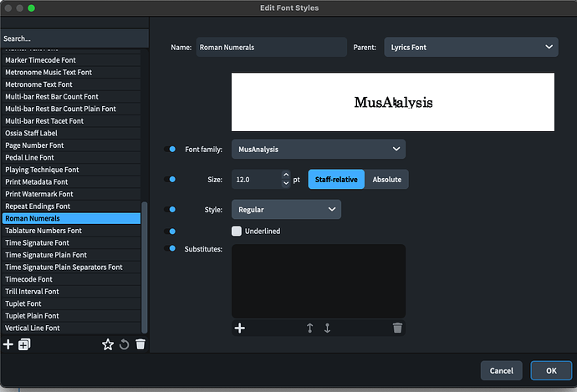Delete the selected font style

pos(140,344)
